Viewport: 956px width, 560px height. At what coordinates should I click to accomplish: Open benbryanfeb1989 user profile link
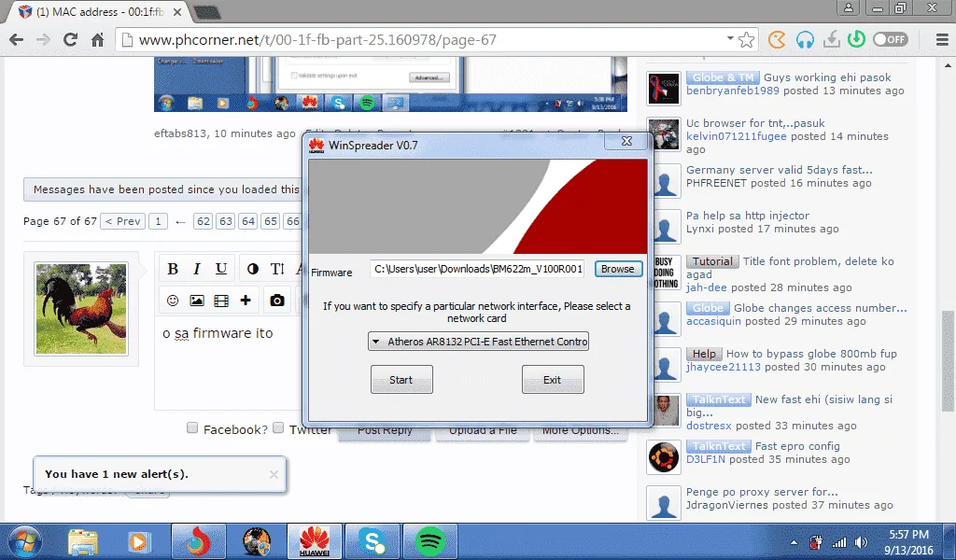[732, 91]
